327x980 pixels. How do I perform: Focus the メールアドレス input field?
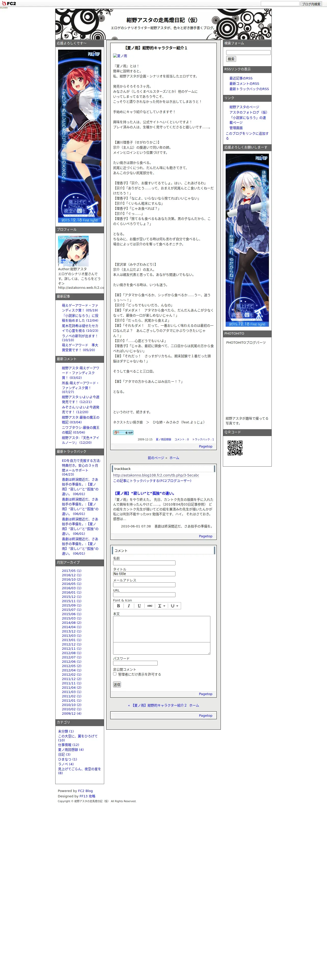[144, 584]
